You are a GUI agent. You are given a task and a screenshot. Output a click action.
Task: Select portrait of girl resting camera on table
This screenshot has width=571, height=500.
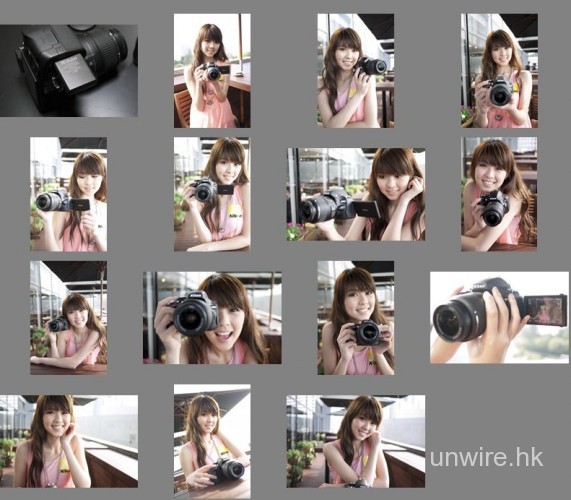[x=212, y=441]
